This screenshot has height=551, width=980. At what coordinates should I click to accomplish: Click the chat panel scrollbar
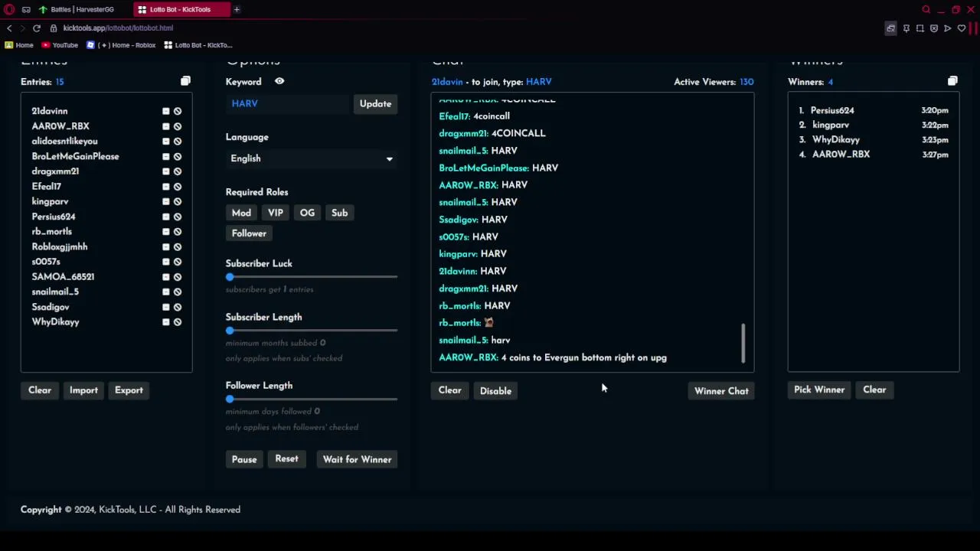[743, 344]
